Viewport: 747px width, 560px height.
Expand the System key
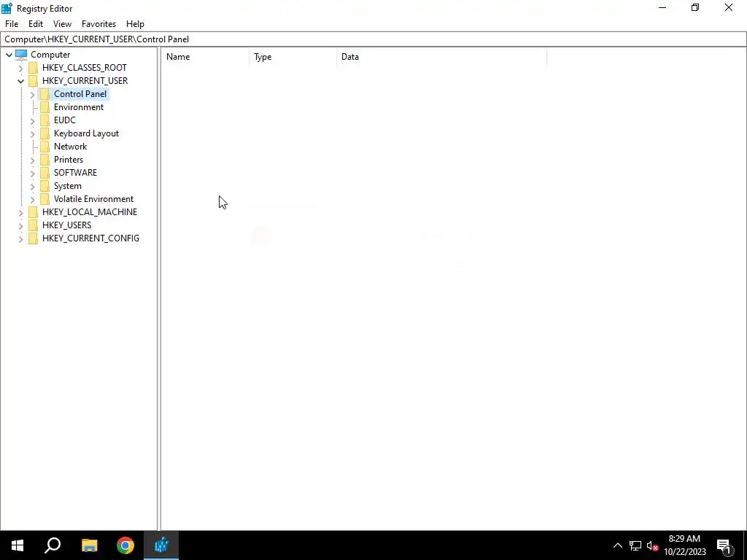coord(32,186)
